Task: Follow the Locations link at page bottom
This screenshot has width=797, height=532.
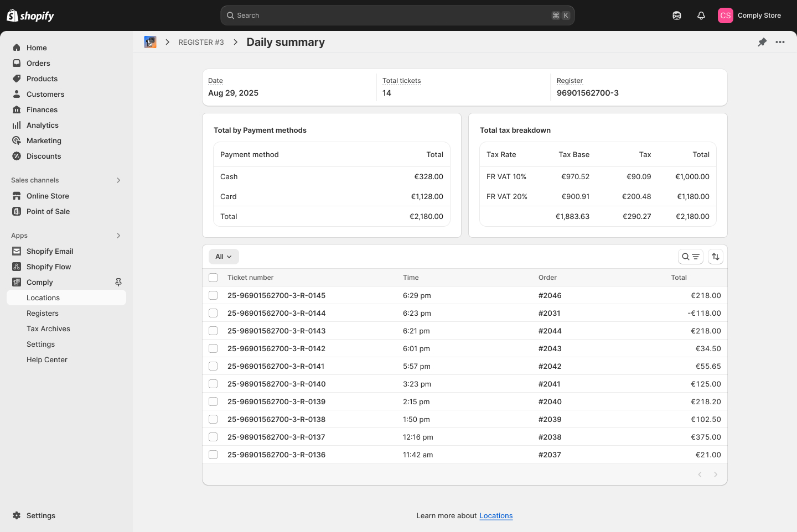Action: click(x=496, y=515)
